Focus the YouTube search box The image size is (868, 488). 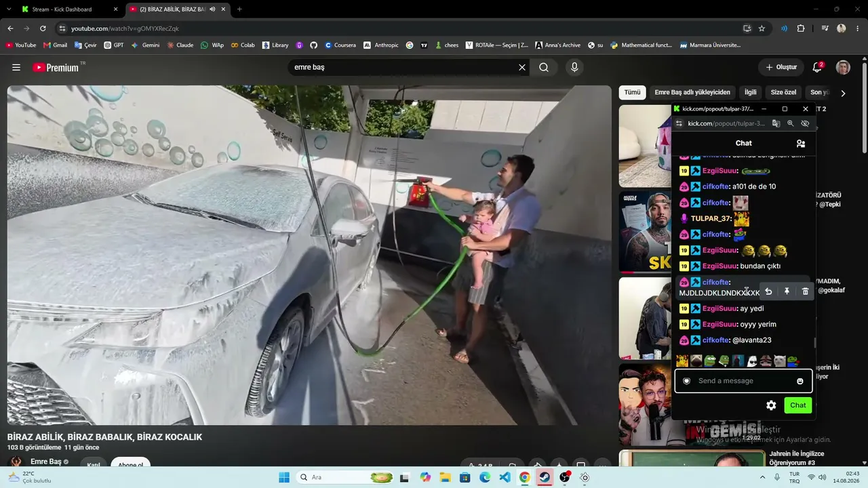click(x=402, y=67)
